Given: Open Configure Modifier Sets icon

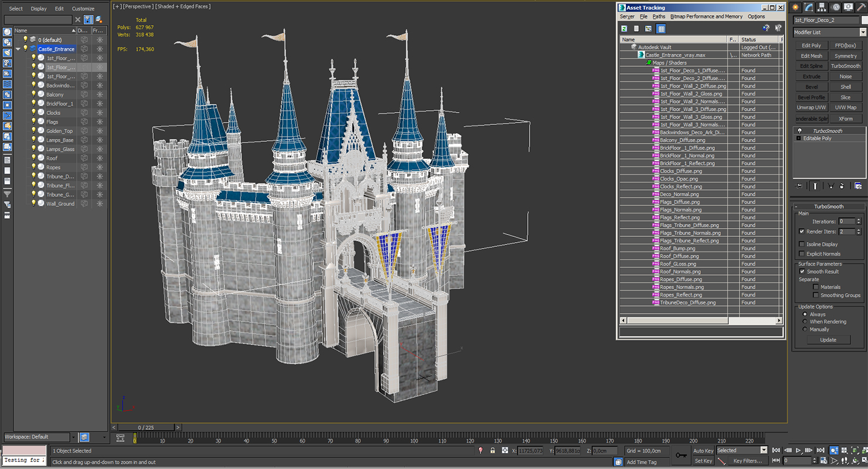Looking at the screenshot, I should [858, 186].
